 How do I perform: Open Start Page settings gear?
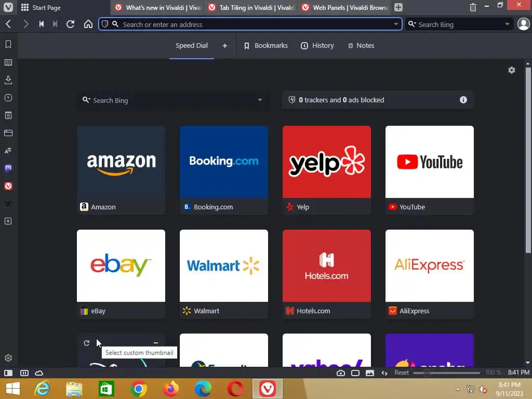point(512,70)
